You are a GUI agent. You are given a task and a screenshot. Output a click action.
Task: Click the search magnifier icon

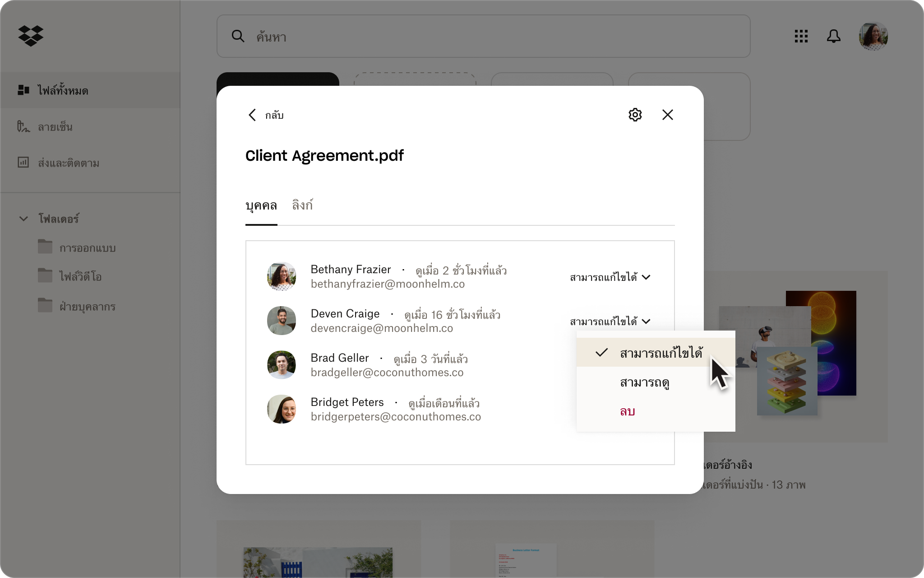(x=238, y=36)
